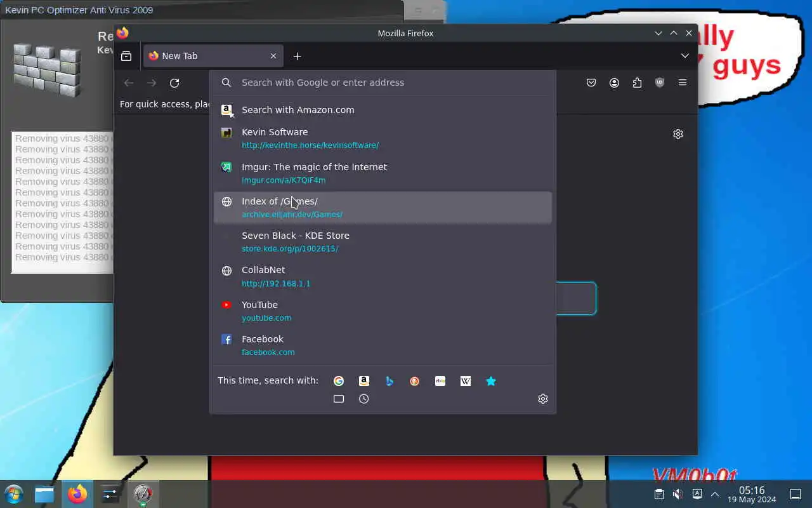Screen dimensions: 812x508
Task: Open the New Tab personalize gear icon
Action: [678, 134]
